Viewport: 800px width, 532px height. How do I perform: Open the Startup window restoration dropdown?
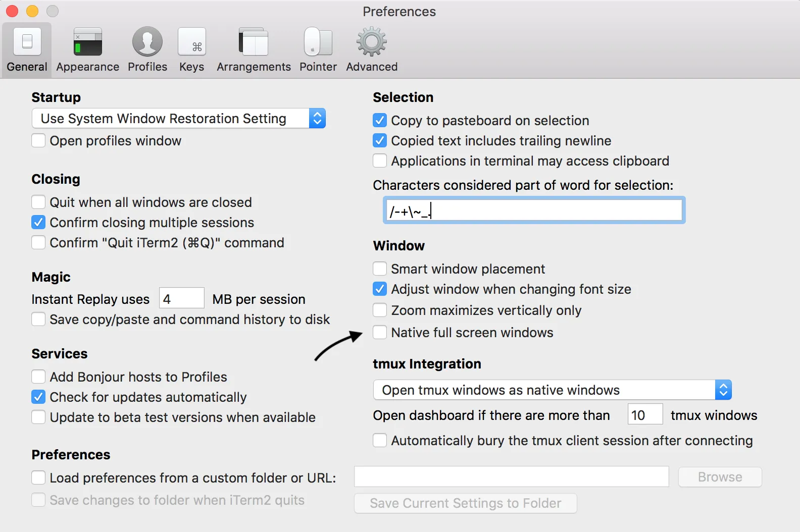pos(179,118)
